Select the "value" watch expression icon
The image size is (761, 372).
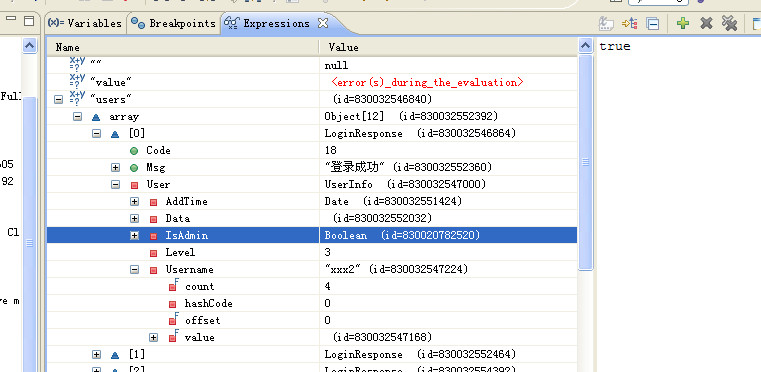pos(77,81)
